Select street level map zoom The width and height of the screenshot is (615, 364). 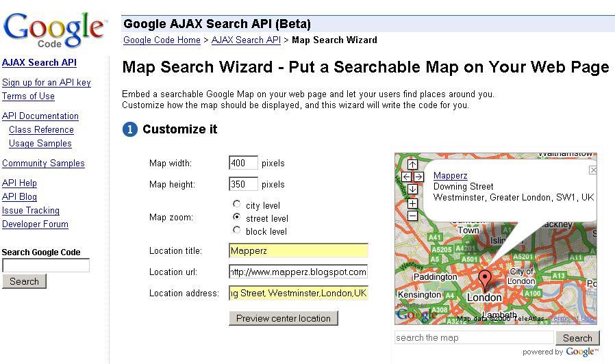pos(236,217)
